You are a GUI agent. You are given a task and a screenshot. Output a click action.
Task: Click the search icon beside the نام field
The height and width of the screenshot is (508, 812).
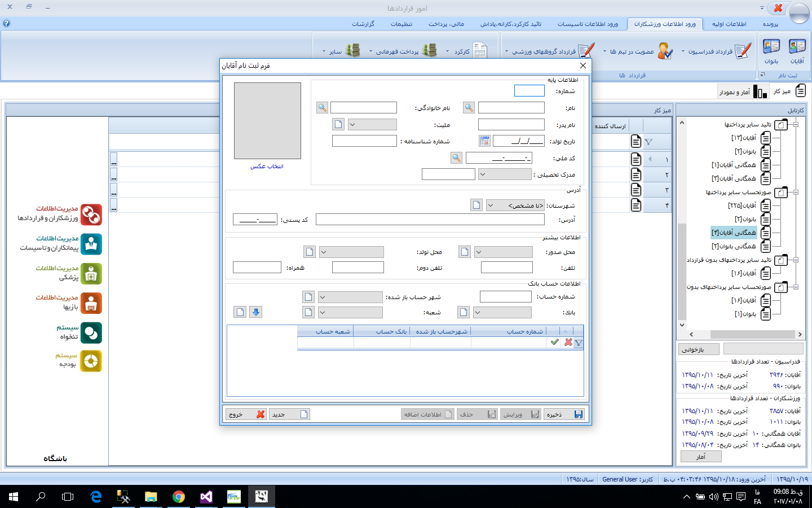point(469,108)
